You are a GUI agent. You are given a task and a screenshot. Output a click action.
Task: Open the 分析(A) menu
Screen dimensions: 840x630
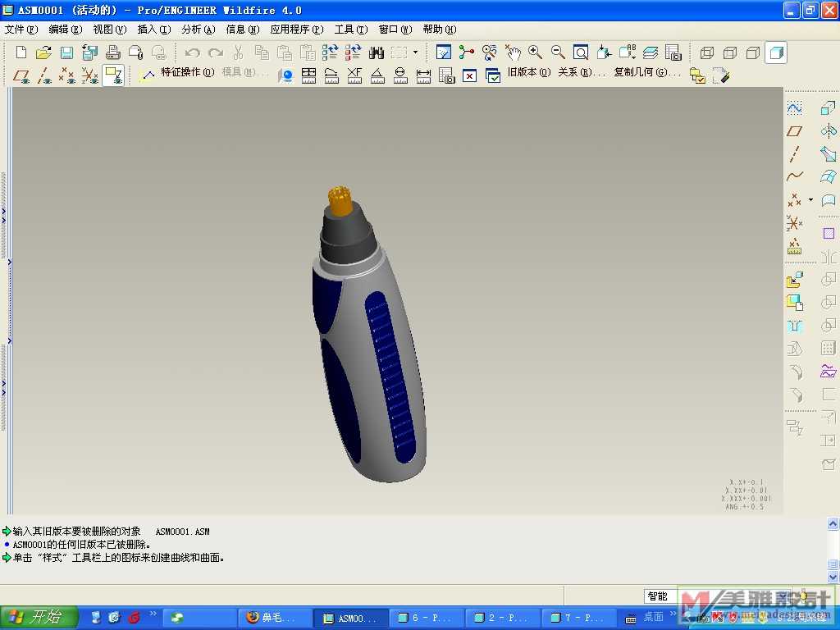[198, 30]
